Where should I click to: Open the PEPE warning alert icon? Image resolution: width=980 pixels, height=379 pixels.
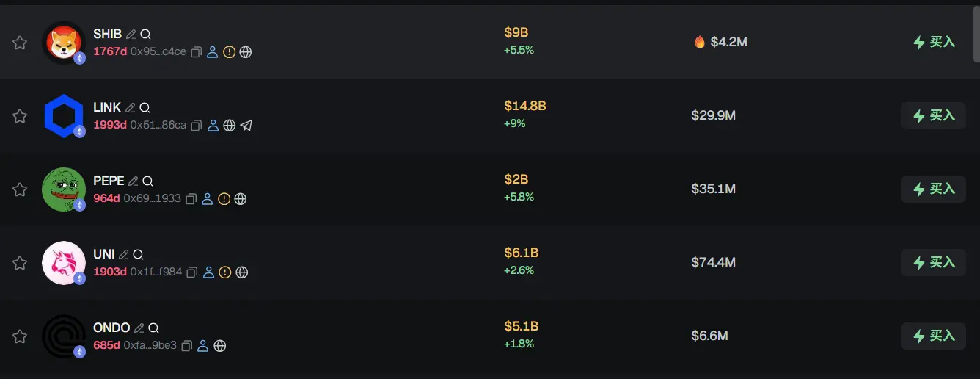(224, 199)
